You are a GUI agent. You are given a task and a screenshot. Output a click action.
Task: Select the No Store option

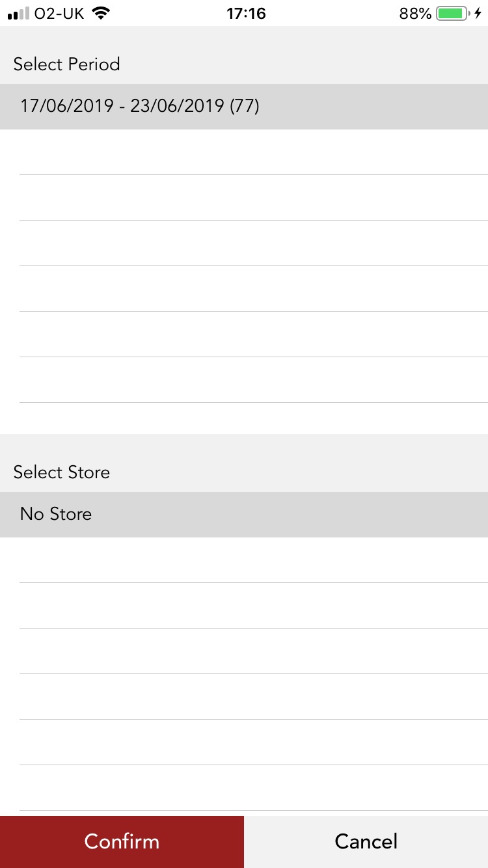(244, 514)
